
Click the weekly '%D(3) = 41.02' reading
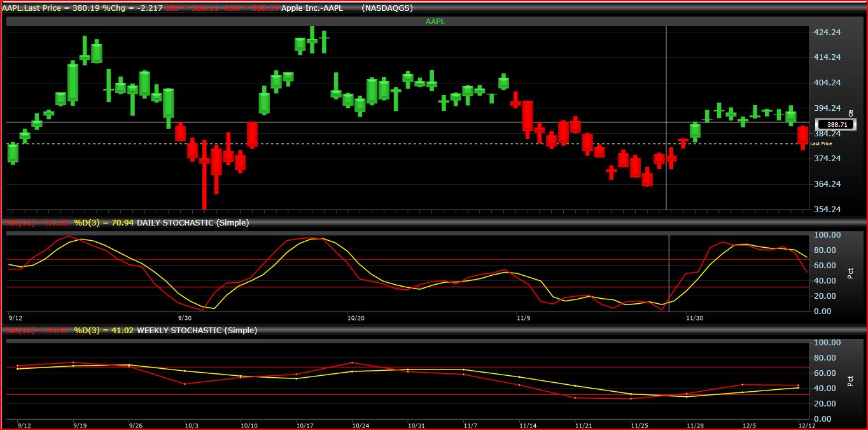[x=104, y=331]
